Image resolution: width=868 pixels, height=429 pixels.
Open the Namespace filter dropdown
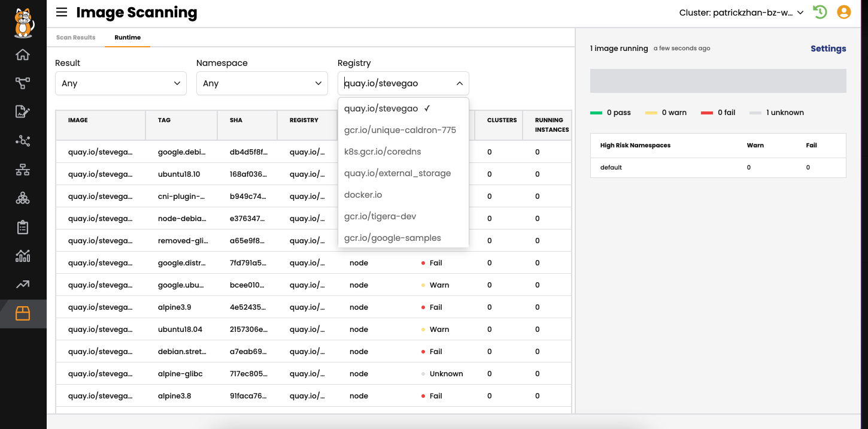262,83
